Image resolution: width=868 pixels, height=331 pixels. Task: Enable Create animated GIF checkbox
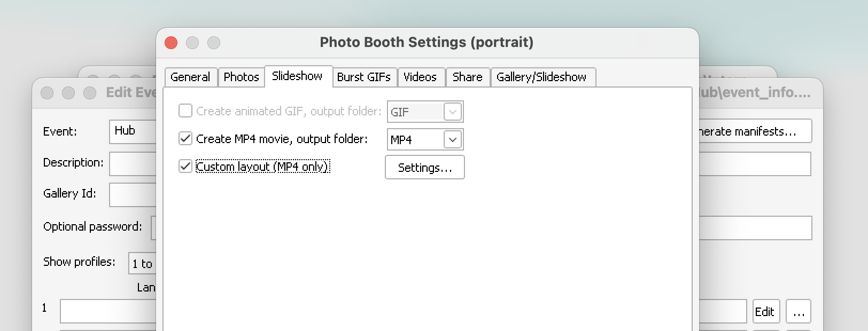[x=185, y=111]
